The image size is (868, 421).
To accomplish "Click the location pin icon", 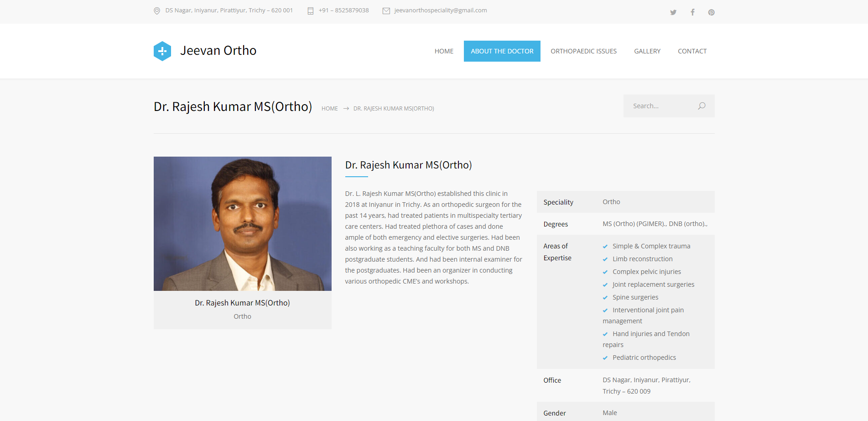I will click(x=157, y=11).
